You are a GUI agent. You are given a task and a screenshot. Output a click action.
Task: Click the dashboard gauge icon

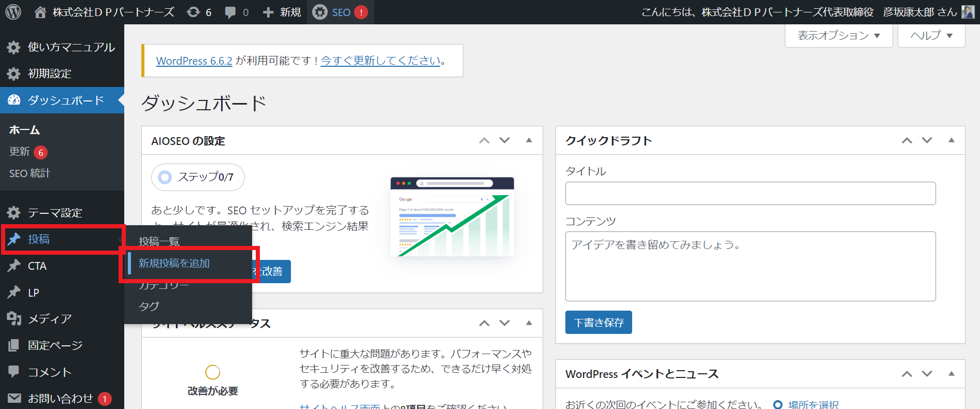point(14,100)
